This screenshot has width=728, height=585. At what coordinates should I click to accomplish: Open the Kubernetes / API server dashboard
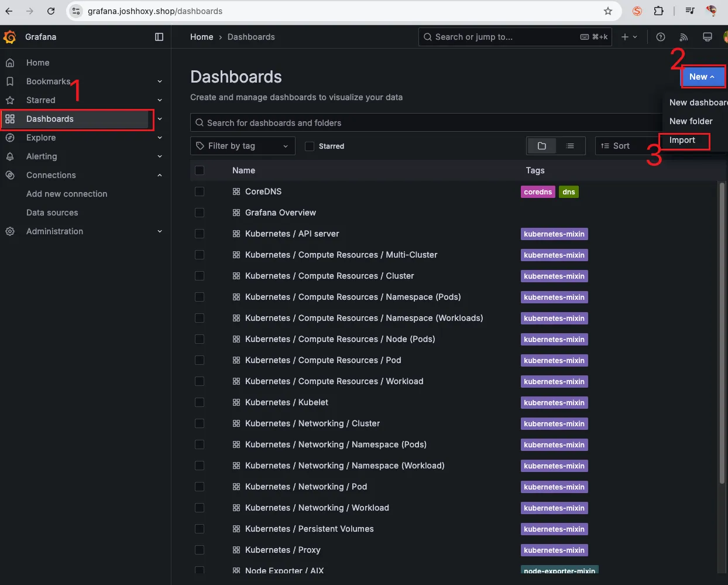pyautogui.click(x=292, y=234)
